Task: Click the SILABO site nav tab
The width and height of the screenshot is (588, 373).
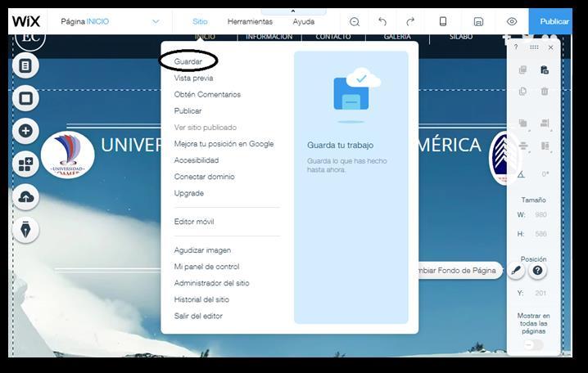Action: 461,37
